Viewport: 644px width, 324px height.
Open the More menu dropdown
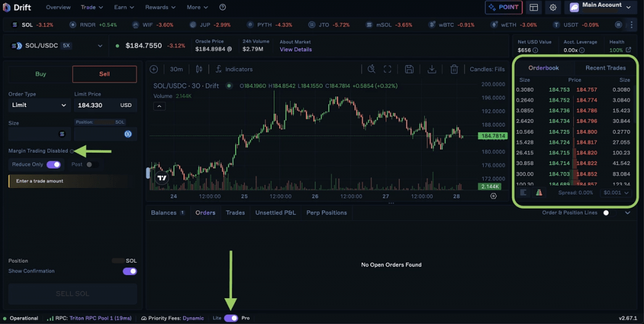[x=198, y=7]
